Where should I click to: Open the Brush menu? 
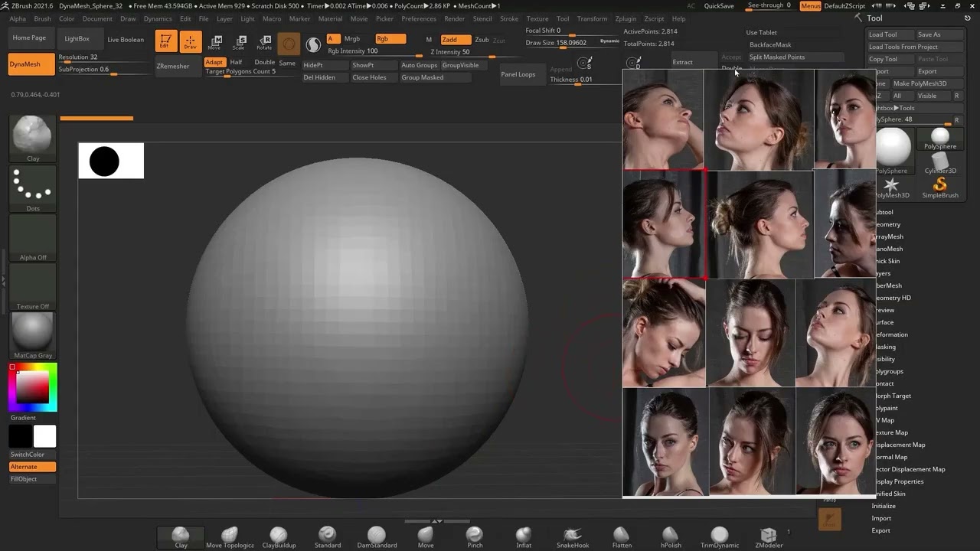coord(42,18)
